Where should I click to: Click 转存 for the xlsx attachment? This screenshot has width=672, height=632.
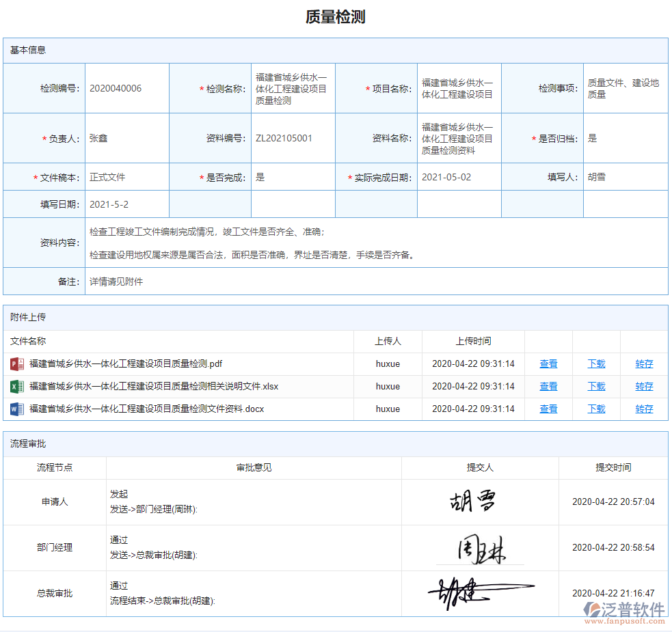pyautogui.click(x=643, y=386)
